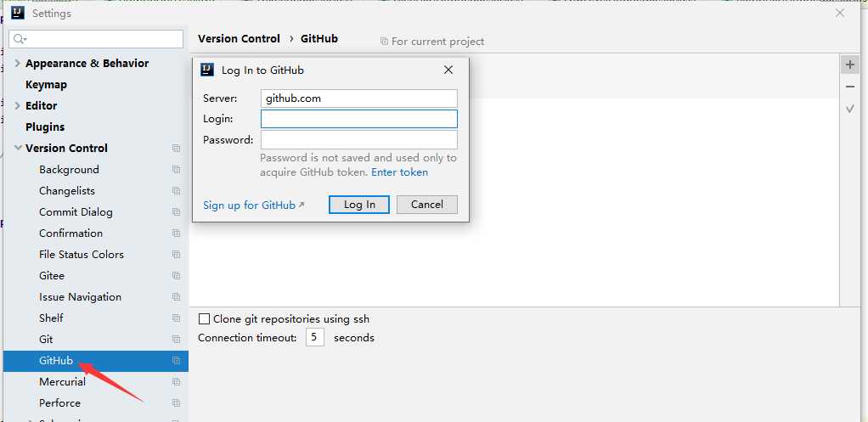Focus the Password input field
This screenshot has width=868, height=422.
click(358, 140)
